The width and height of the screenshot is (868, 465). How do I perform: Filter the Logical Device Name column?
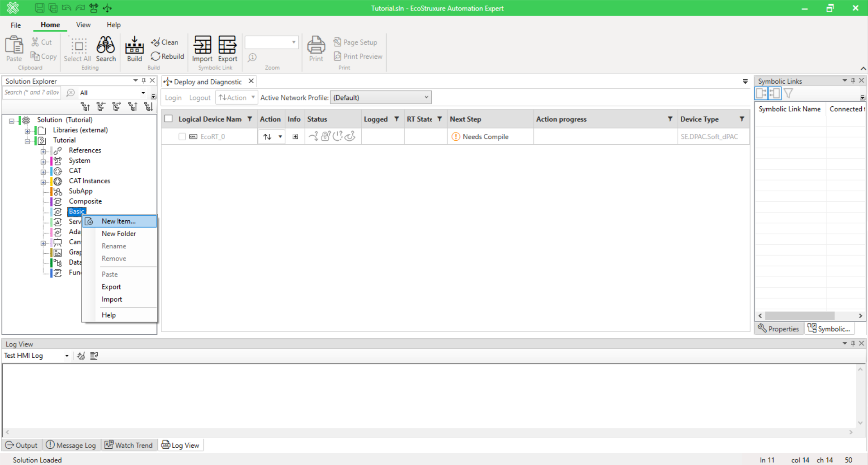point(250,119)
